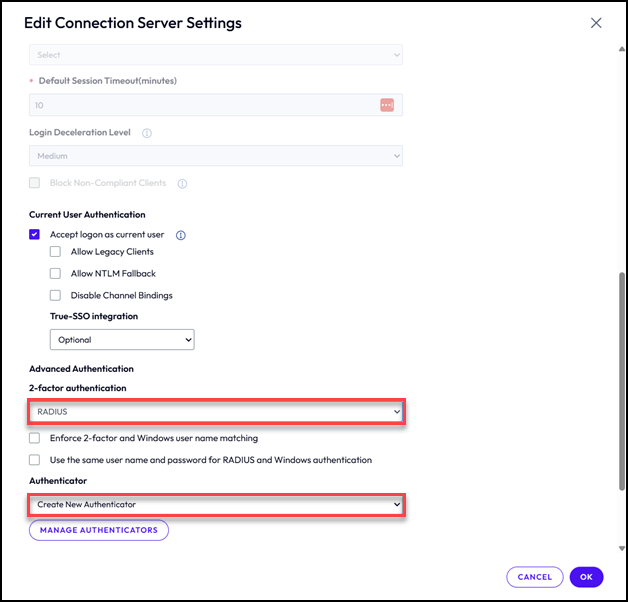Enable Enforce 2-factor and Windows user name matching
The width and height of the screenshot is (628, 602).
(35, 438)
